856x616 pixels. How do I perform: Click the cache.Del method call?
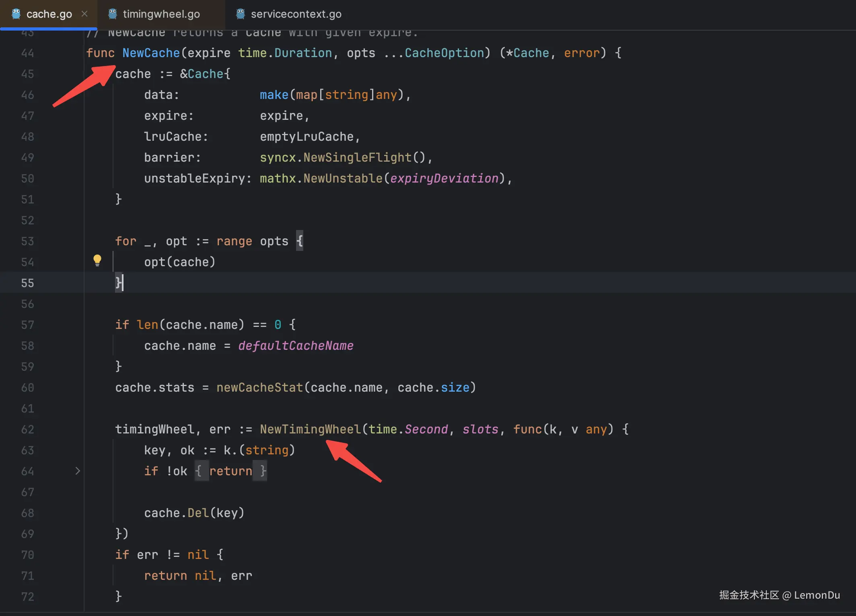198,513
